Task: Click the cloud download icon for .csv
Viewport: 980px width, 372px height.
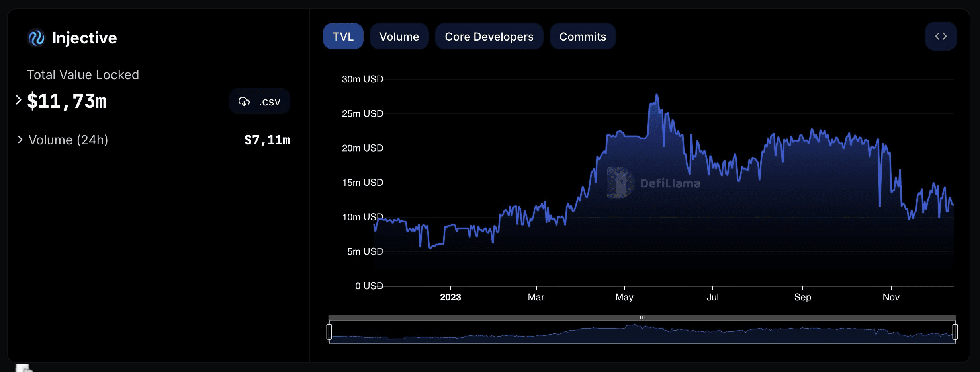Action: [244, 102]
